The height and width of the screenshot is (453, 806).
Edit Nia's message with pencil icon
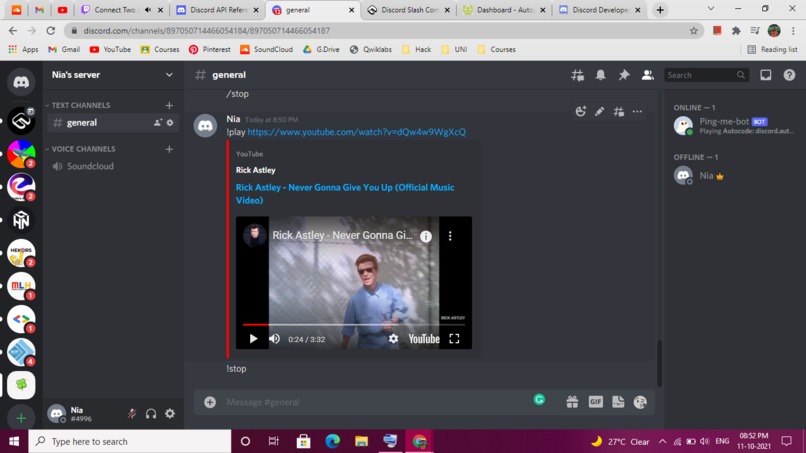599,112
